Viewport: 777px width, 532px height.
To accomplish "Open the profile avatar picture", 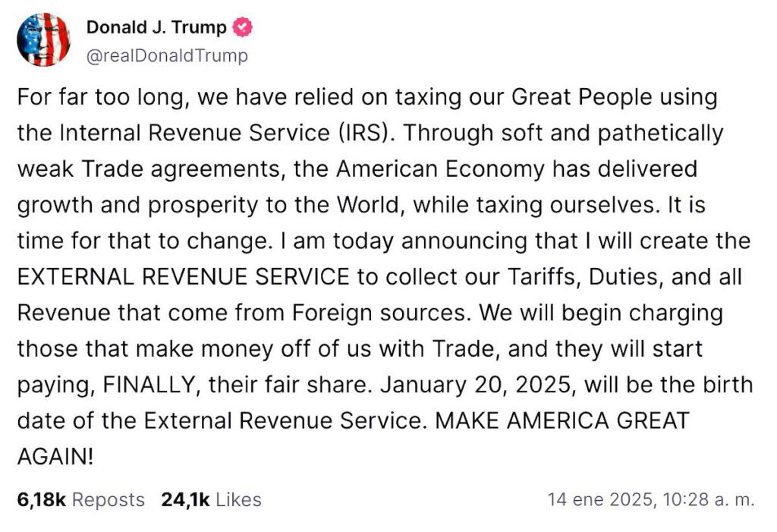I will [x=44, y=39].
